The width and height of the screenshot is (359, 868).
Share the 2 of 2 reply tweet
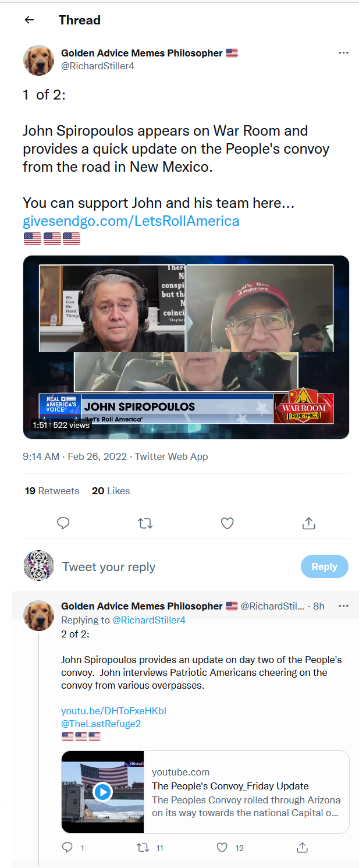click(x=302, y=848)
